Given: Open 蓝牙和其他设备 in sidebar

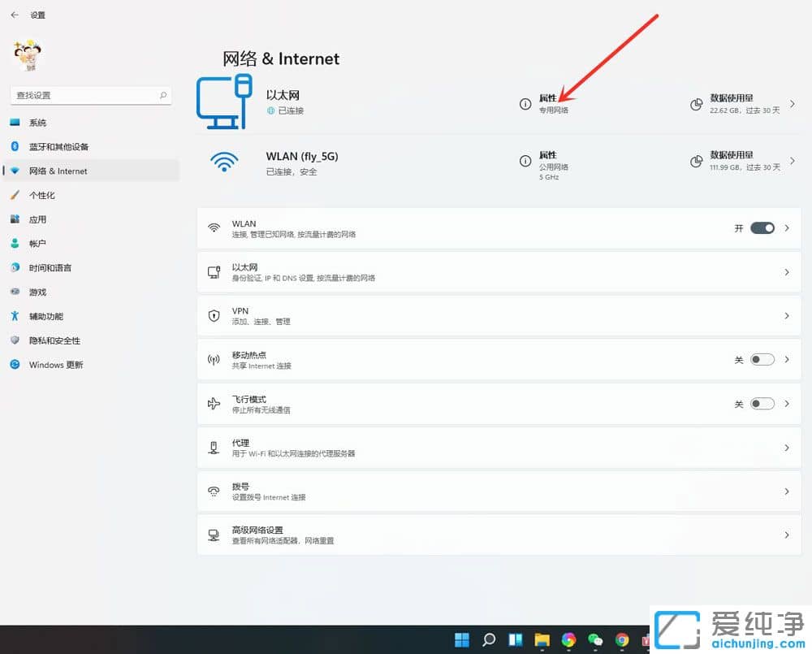Looking at the screenshot, I should pyautogui.click(x=91, y=147).
